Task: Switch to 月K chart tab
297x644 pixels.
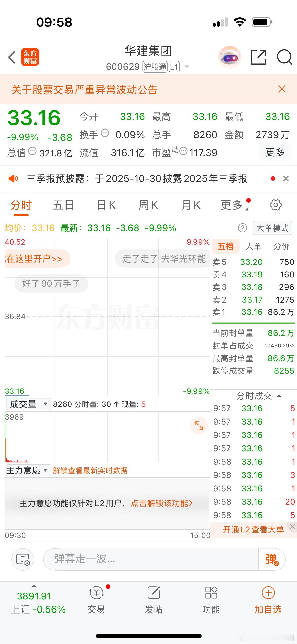Action: (x=191, y=205)
